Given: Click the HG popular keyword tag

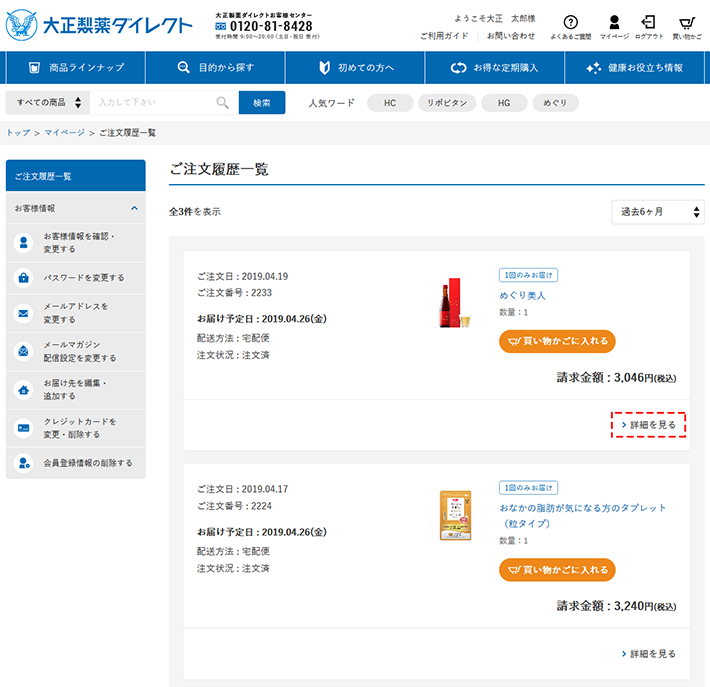Looking at the screenshot, I should [504, 103].
